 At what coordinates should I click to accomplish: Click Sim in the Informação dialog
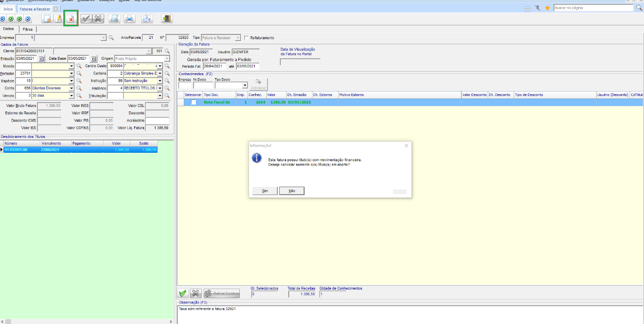tap(265, 191)
